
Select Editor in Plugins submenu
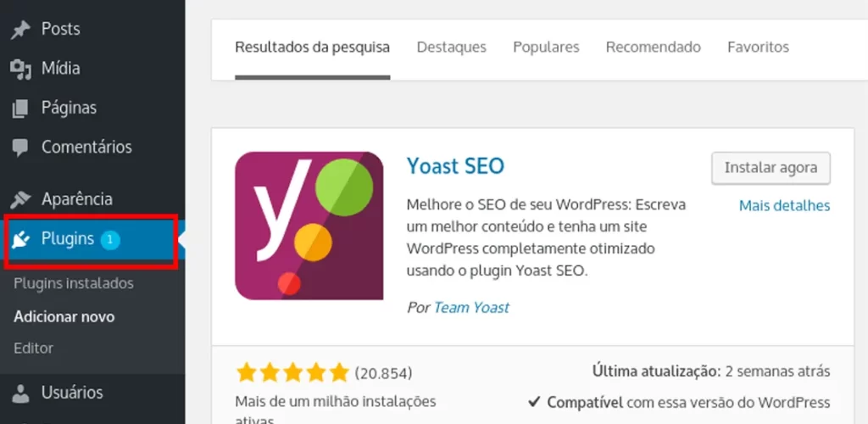(x=34, y=348)
